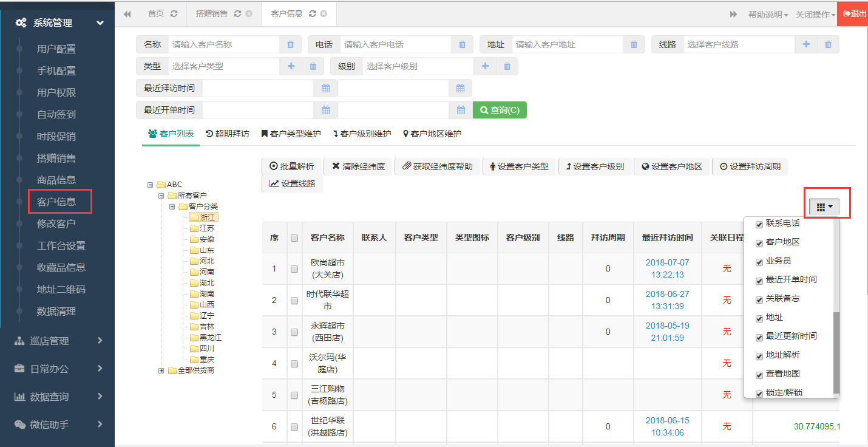Clear the 地址 field with trash icon
The height and width of the screenshot is (447, 868).
pyautogui.click(x=634, y=44)
